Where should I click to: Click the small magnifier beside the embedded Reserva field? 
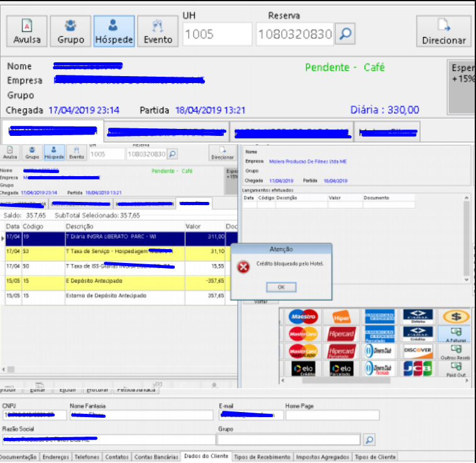172,154
